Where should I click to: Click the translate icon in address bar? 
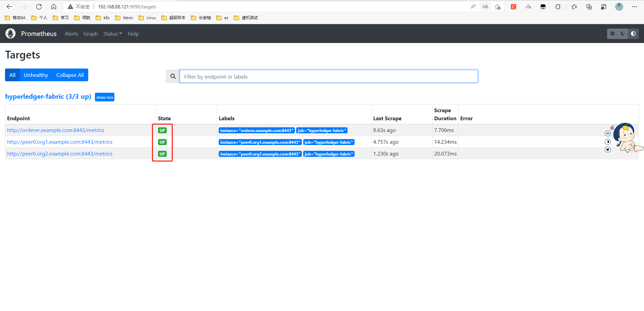point(485,7)
